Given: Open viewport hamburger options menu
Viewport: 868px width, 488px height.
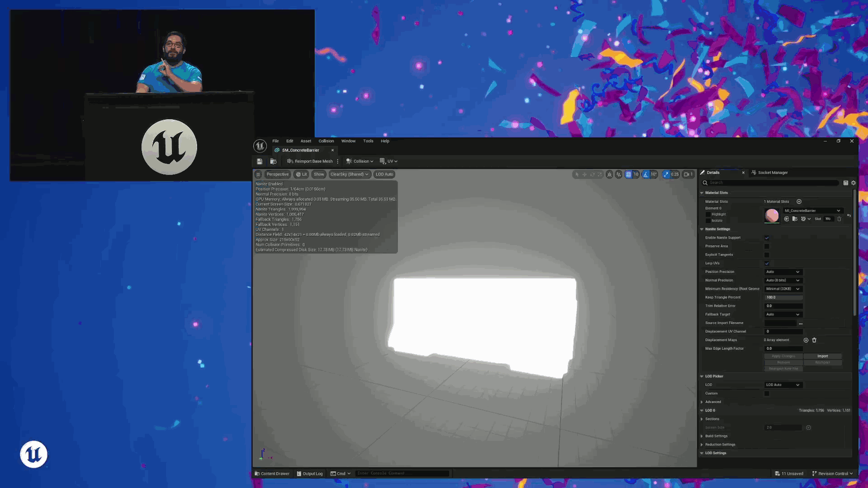Looking at the screenshot, I should 258,175.
